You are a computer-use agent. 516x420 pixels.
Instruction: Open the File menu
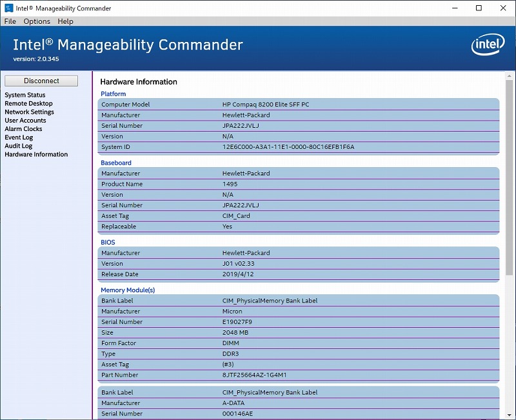10,21
